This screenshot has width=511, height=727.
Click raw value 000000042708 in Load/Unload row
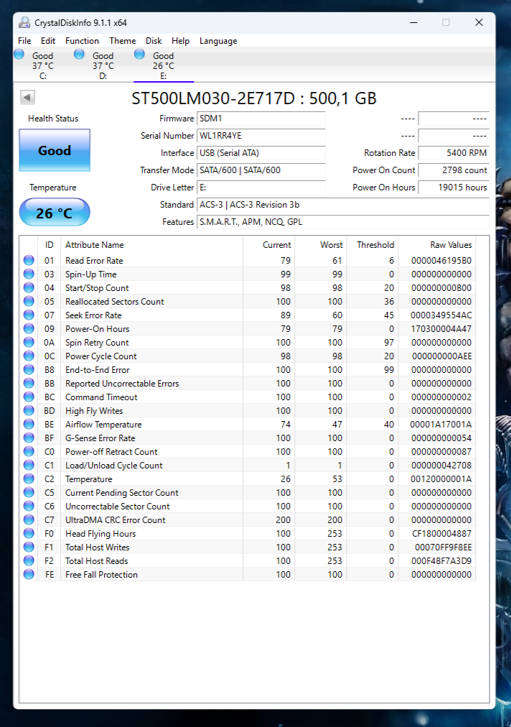click(441, 465)
